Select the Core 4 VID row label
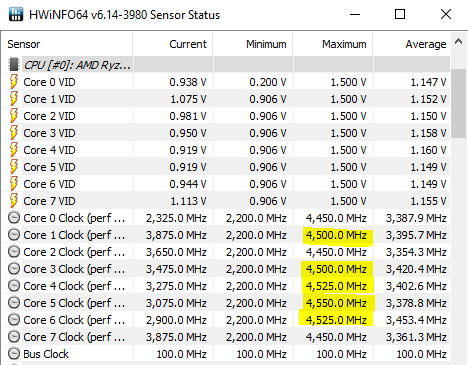 49,150
